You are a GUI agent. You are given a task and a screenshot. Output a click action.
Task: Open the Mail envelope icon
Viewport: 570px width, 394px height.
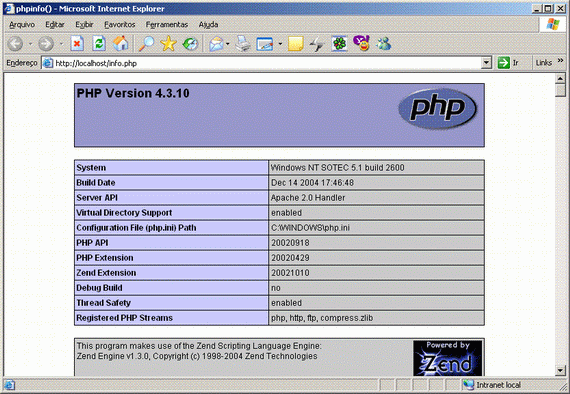click(x=216, y=44)
